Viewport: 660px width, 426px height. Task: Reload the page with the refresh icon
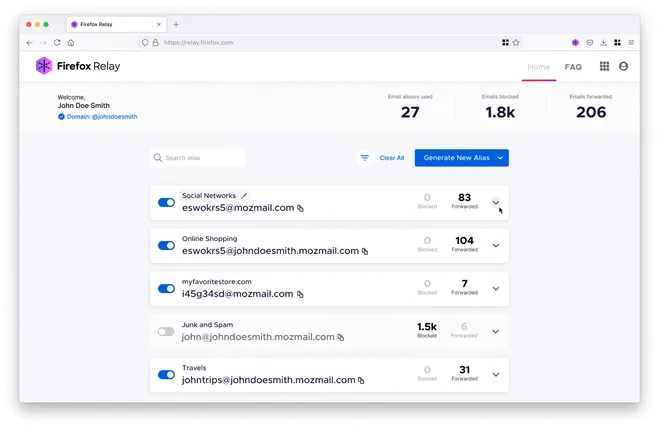pos(57,43)
